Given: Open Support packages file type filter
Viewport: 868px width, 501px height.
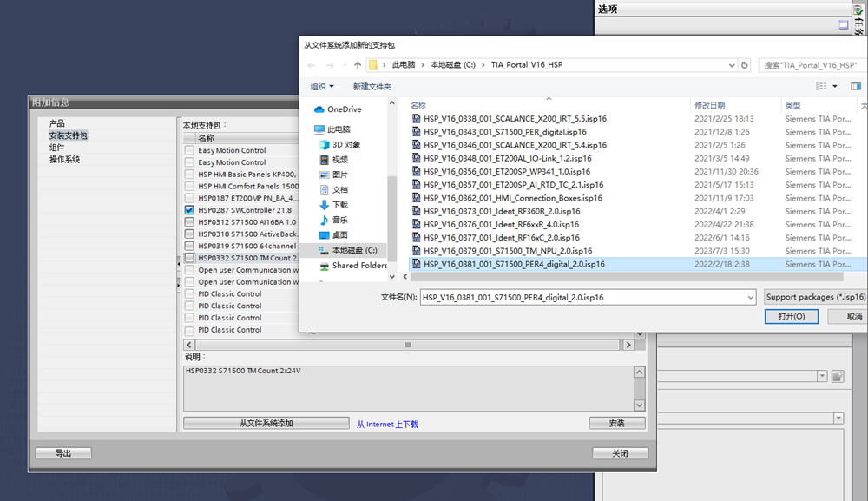Looking at the screenshot, I should coord(815,297).
